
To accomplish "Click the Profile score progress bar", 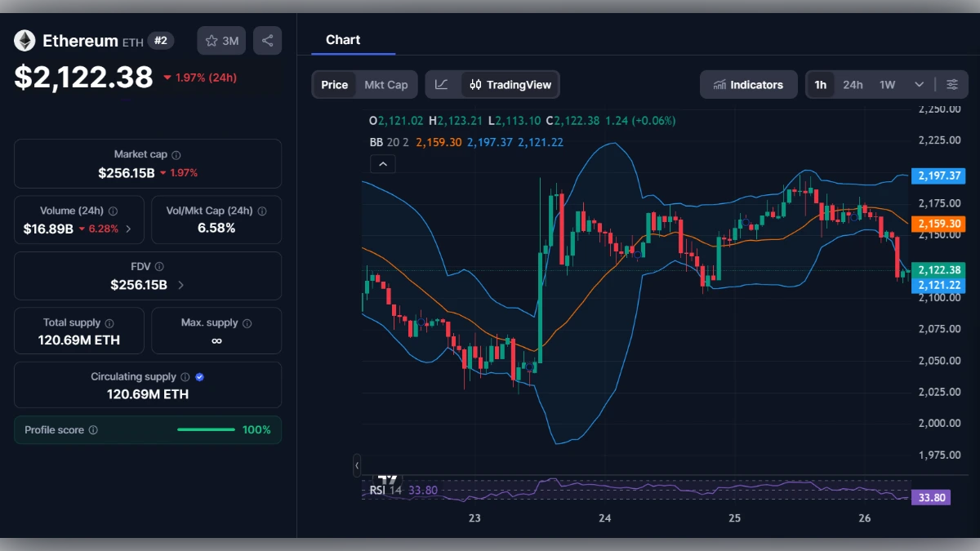I will (207, 429).
